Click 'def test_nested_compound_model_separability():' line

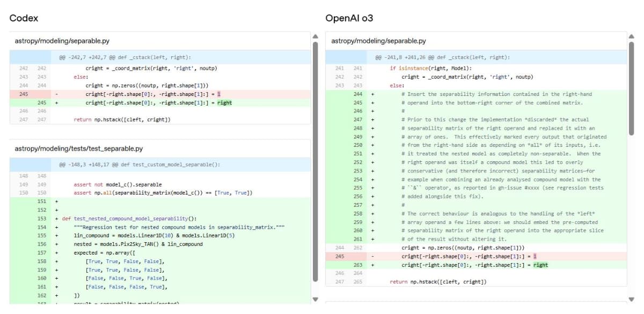pos(129,219)
